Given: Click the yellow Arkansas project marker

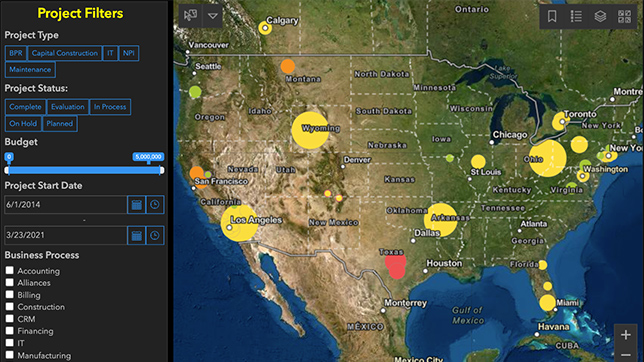Looking at the screenshot, I should [441, 220].
